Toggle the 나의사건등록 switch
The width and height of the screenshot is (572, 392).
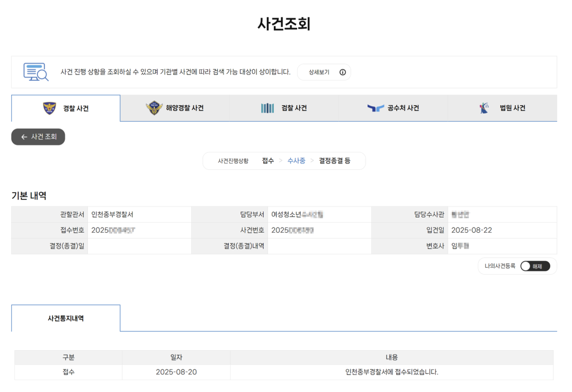[535, 266]
